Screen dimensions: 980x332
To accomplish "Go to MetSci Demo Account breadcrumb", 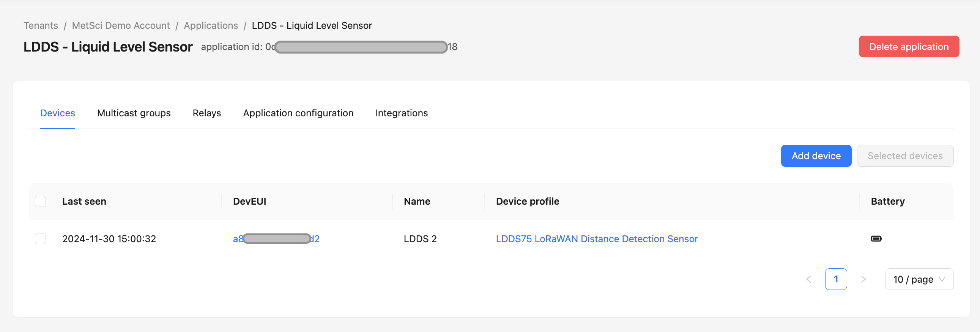I will [121, 25].
